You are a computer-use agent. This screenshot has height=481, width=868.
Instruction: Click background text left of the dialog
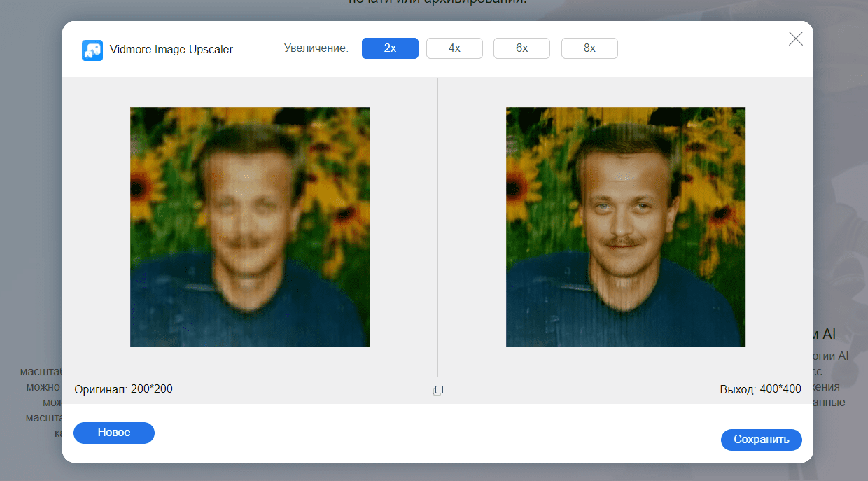tap(42, 386)
